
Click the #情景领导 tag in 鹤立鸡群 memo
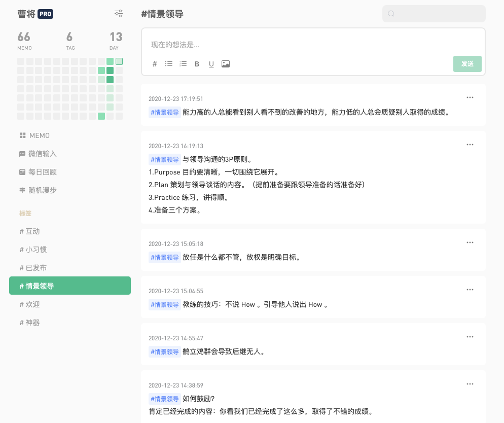coord(165,351)
